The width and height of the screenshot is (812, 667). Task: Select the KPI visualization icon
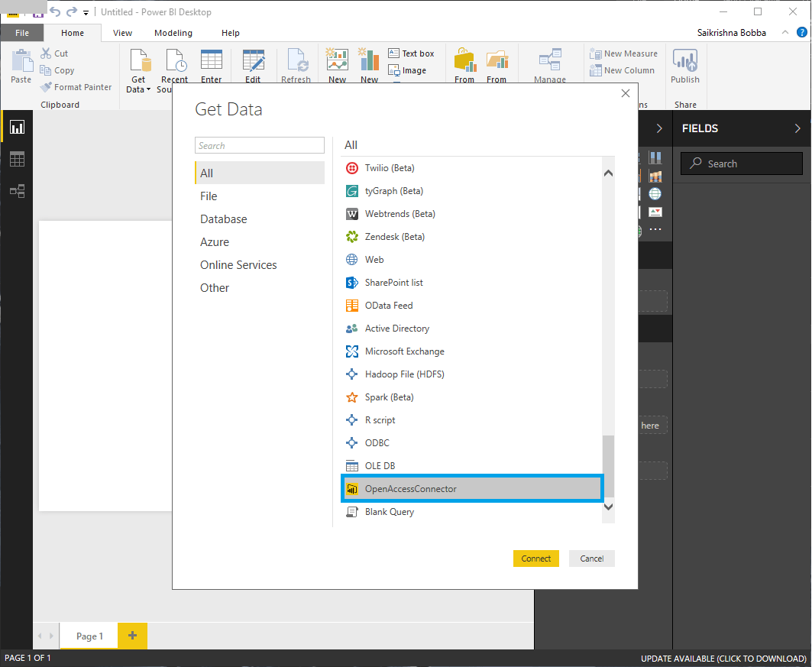(x=655, y=212)
